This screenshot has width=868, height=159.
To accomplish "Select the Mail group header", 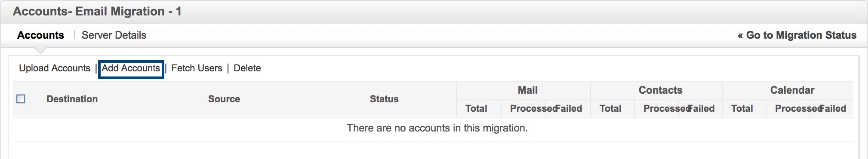I will coord(528,90).
